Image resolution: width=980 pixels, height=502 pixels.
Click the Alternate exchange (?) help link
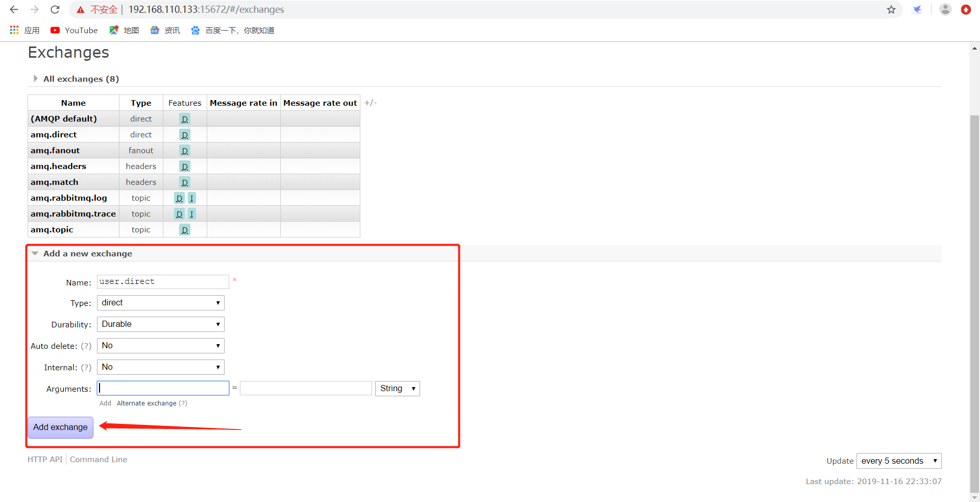[183, 403]
